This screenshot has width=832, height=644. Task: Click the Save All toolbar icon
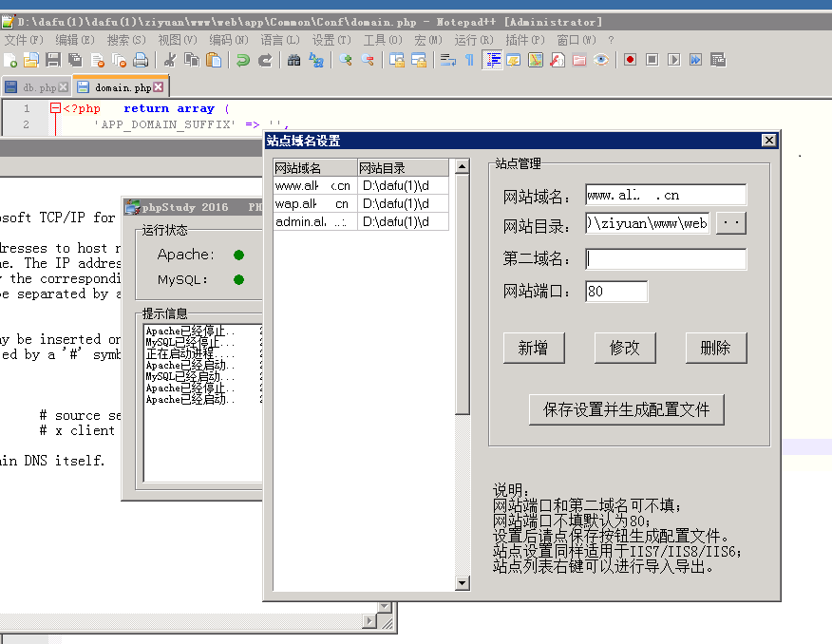(x=75, y=61)
